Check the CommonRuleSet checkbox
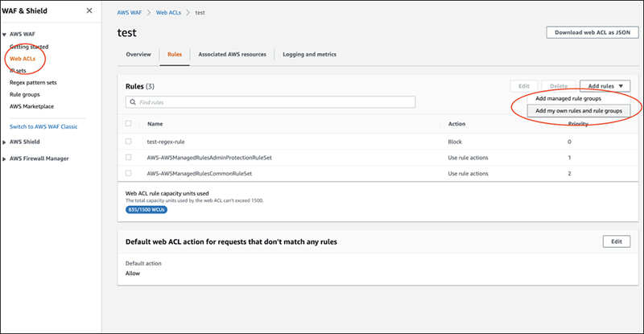 click(x=129, y=173)
